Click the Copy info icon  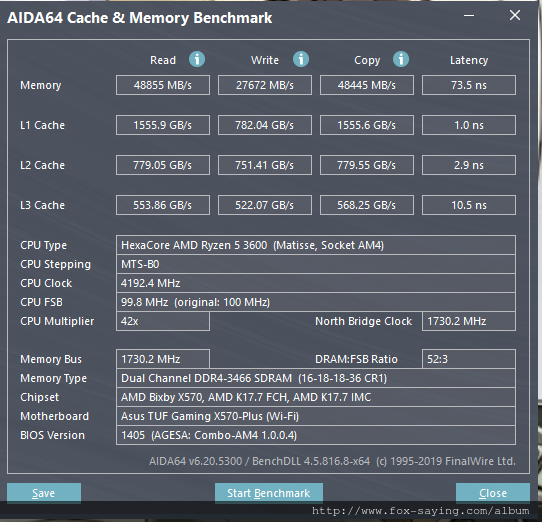click(401, 59)
